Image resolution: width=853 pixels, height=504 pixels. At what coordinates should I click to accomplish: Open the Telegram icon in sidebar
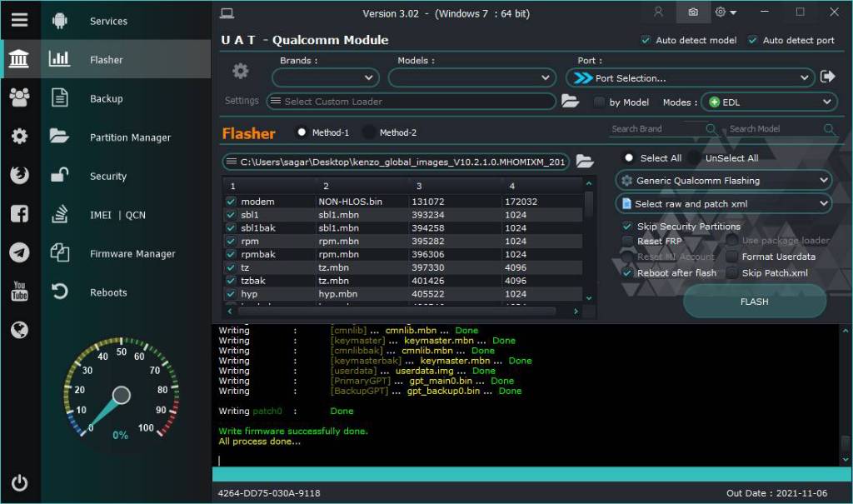(x=20, y=252)
